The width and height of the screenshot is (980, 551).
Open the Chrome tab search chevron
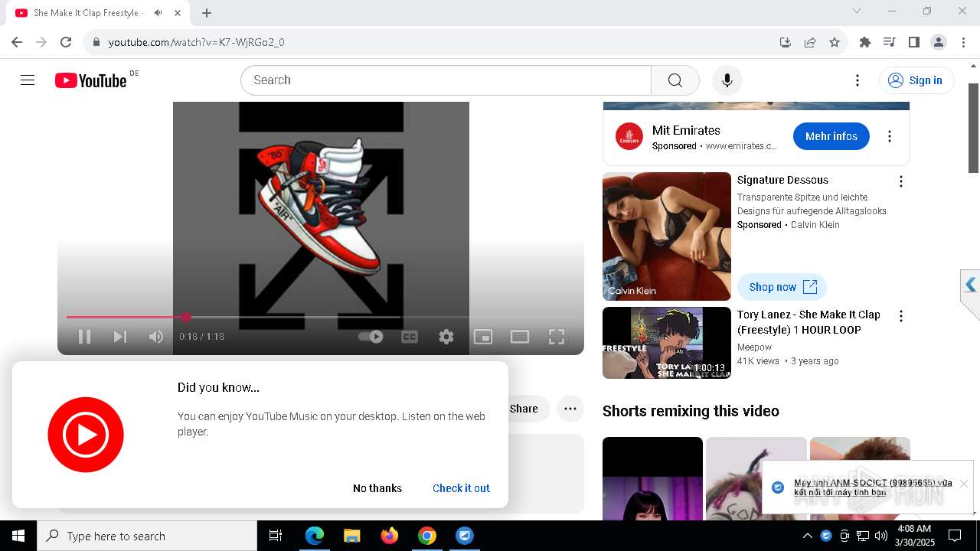pyautogui.click(x=857, y=11)
